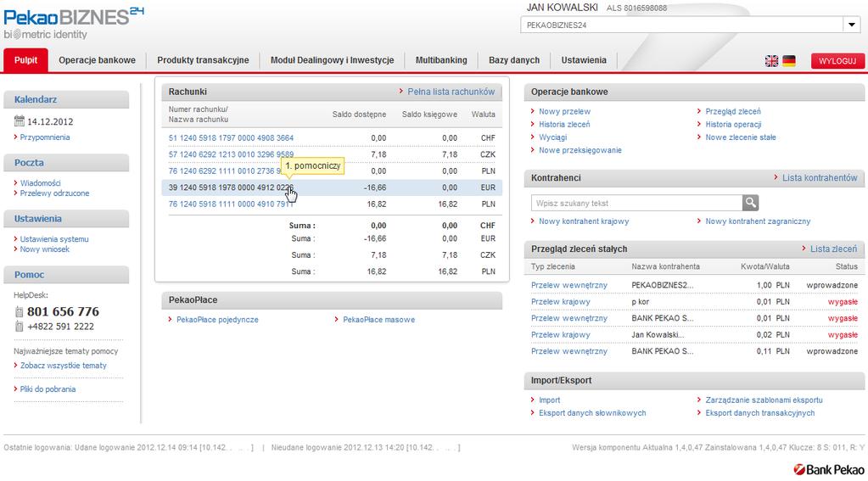
Task: Open Wiadomości link
Action: pos(41,183)
